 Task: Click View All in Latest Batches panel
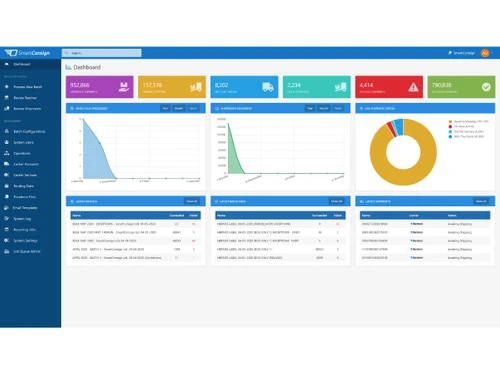click(192, 201)
